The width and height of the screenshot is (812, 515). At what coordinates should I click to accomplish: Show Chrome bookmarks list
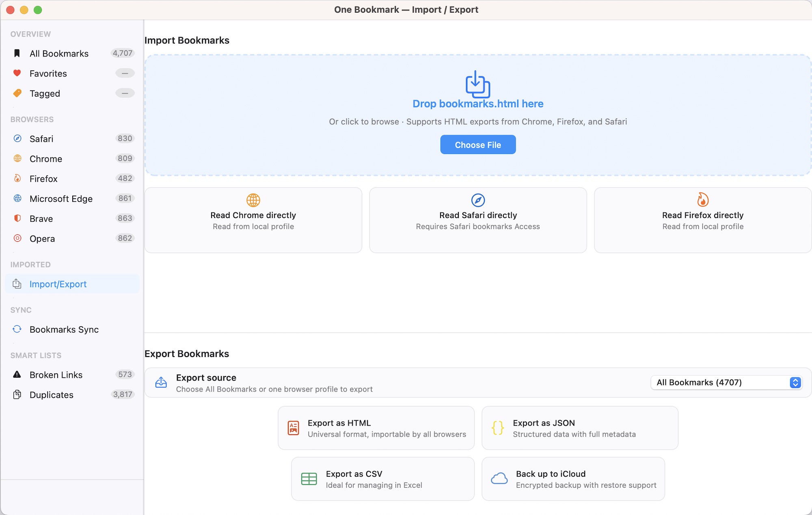tap(72, 158)
